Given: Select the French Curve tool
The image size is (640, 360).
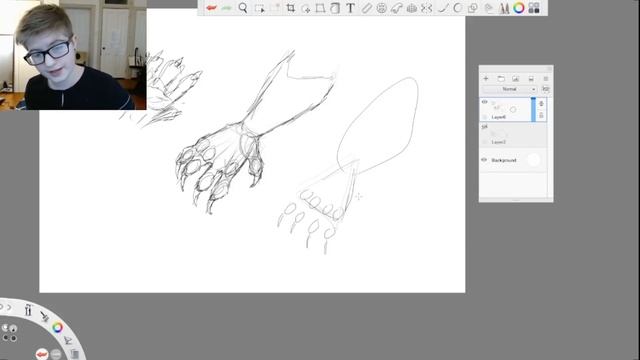Looking at the screenshot, I should click(x=396, y=8).
